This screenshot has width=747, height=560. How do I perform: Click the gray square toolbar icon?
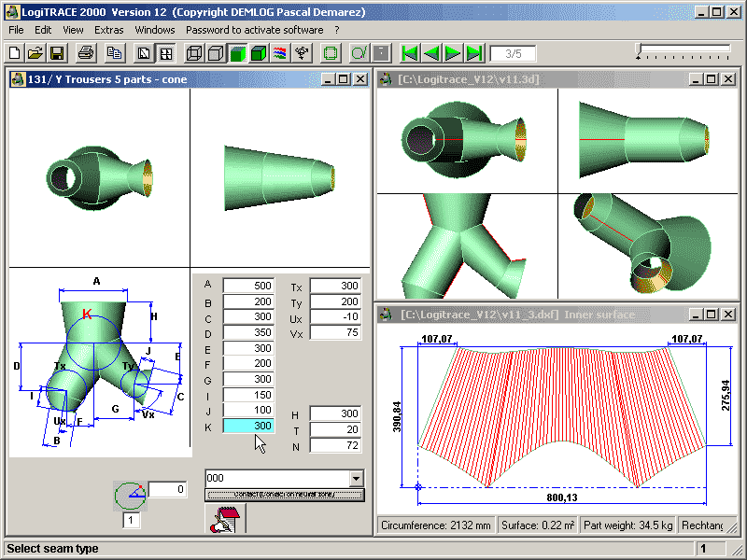[x=381, y=53]
